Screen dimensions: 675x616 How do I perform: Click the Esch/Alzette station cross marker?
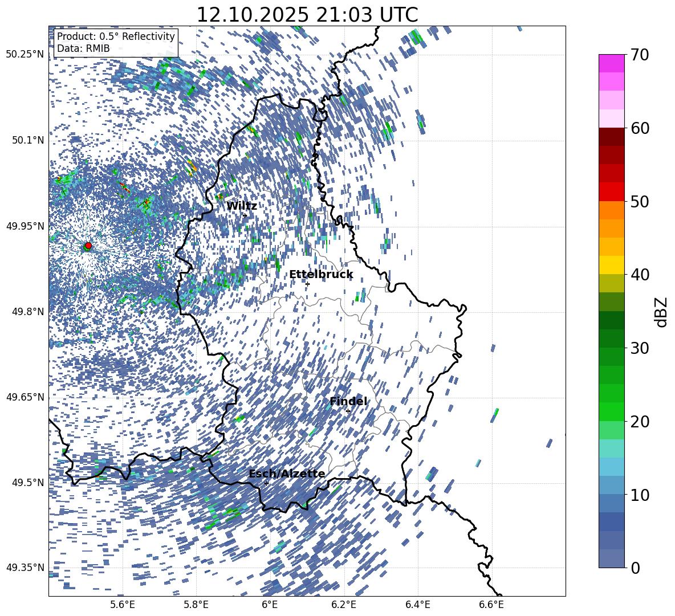(266, 483)
